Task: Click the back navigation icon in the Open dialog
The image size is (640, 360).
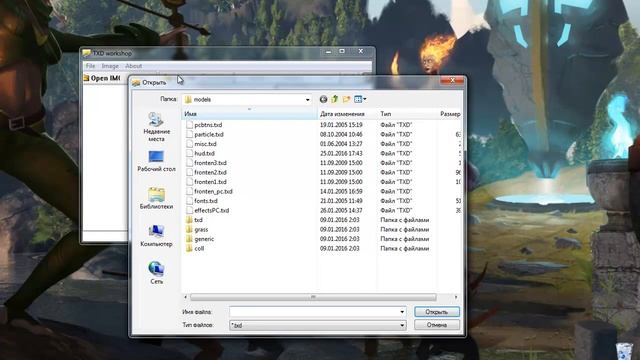Action: coord(323,99)
